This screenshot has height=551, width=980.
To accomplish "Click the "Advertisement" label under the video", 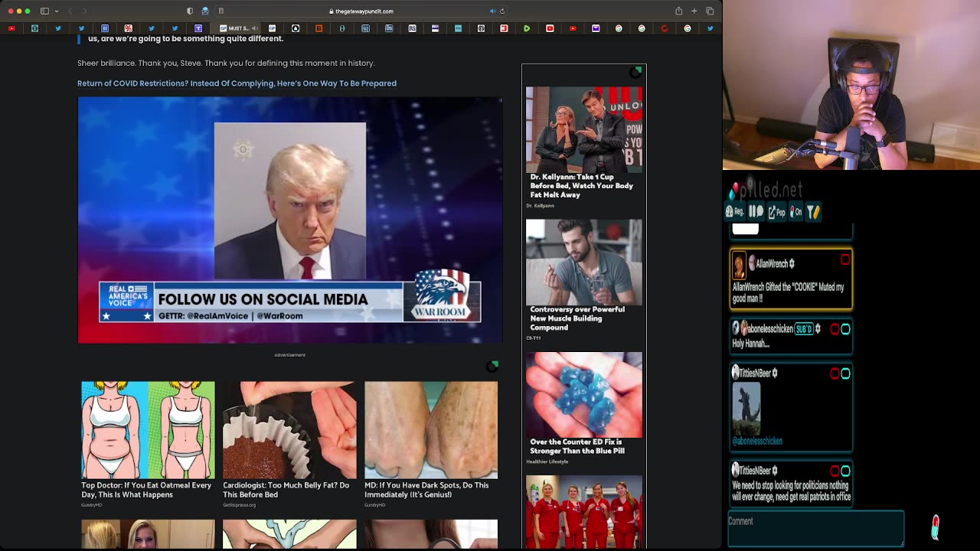I will [x=290, y=355].
